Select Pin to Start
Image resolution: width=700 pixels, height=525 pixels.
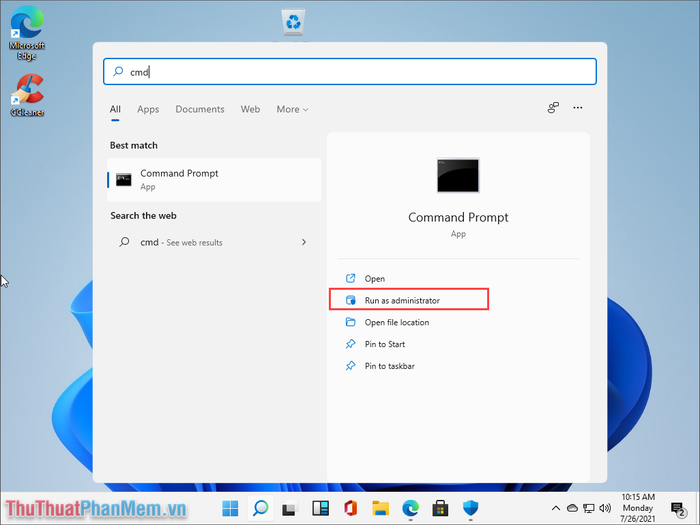[384, 344]
